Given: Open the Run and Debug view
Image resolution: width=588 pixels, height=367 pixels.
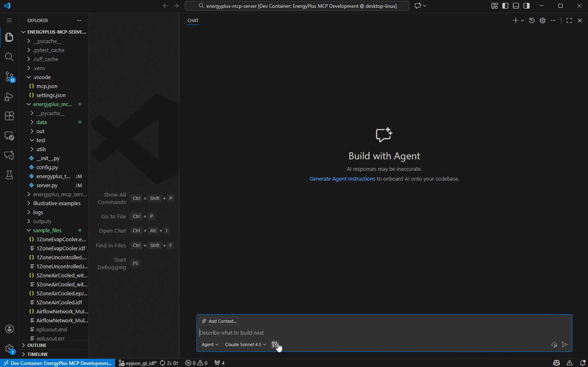Looking at the screenshot, I should [9, 97].
